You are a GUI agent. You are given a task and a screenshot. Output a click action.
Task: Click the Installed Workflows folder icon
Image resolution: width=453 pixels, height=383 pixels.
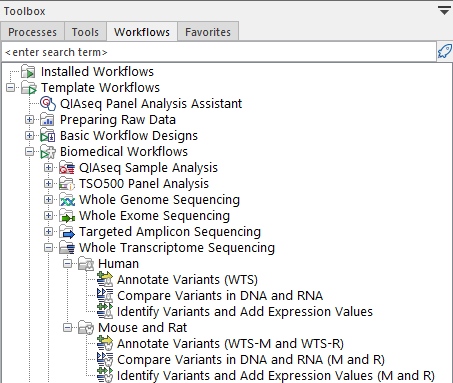tap(28, 72)
